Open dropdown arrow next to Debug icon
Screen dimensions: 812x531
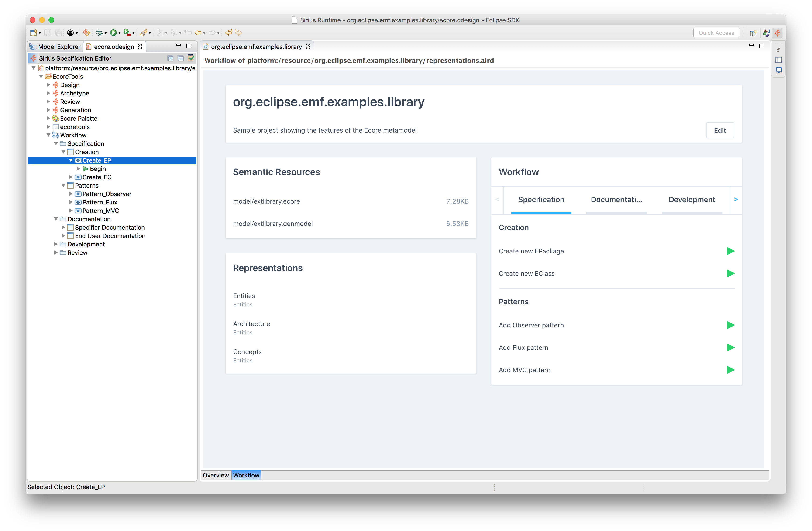[x=105, y=33]
